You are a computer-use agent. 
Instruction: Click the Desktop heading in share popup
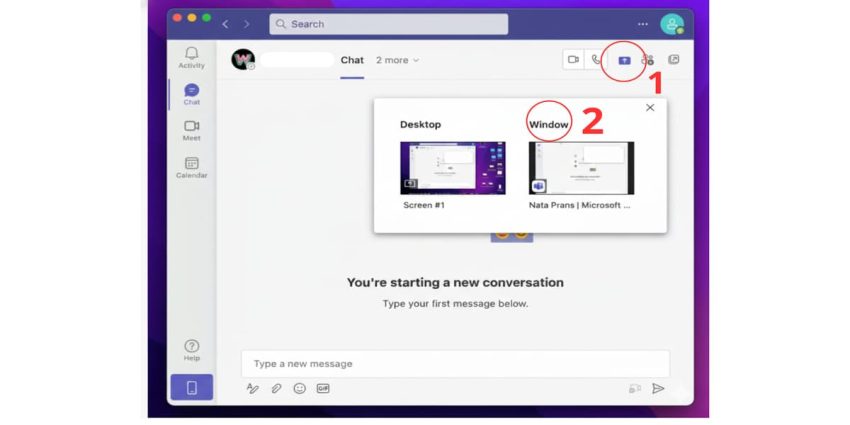click(x=420, y=124)
